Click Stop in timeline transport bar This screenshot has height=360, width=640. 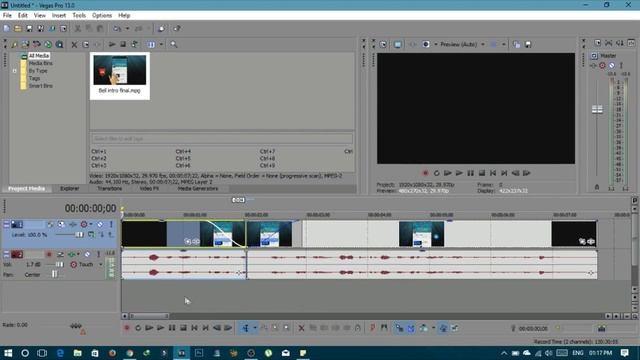pos(183,328)
